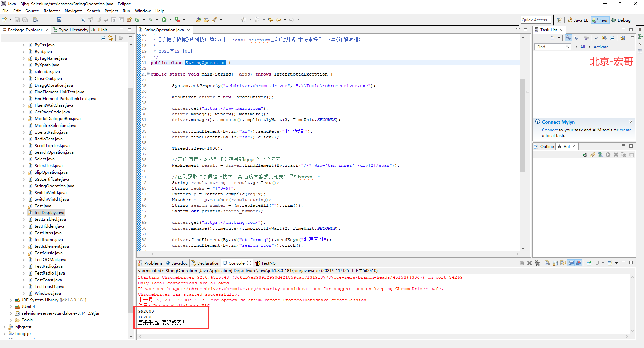
Task: Open the Navigate menu
Action: point(73,11)
